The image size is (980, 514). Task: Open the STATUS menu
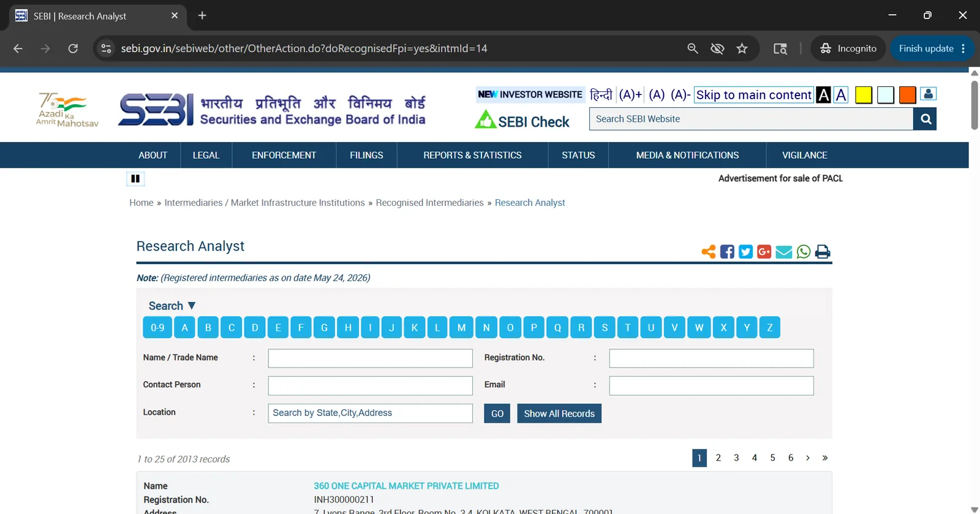[578, 156]
